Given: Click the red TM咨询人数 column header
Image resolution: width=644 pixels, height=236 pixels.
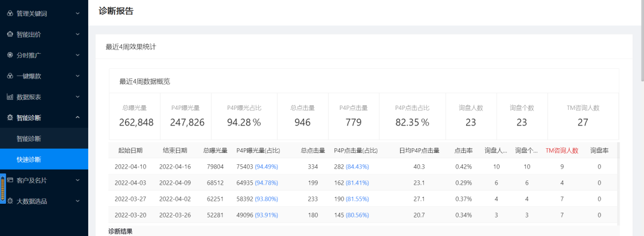Looking at the screenshot, I should 562,151.
